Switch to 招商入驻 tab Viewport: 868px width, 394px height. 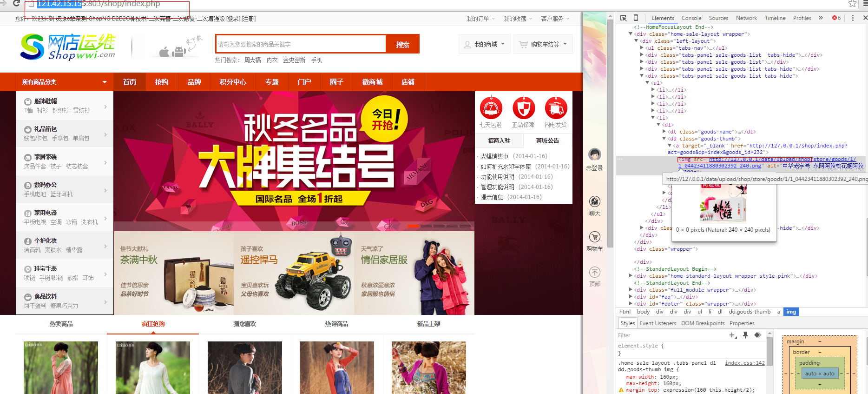(499, 140)
